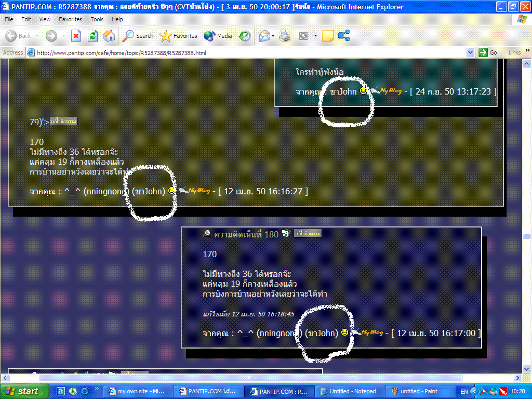Click the vertical scrollbar down arrow
Viewport: 532px width, 399px height.
(x=526, y=369)
